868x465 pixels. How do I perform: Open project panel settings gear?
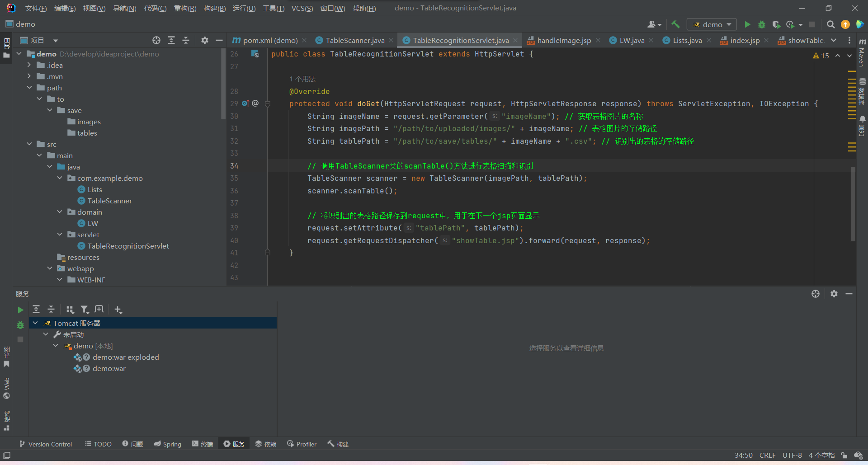(205, 40)
